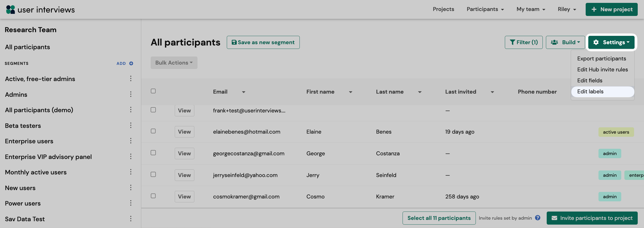
Task: Open the three-dot menu for Enterprise VIP advisory panel
Action: point(131,156)
